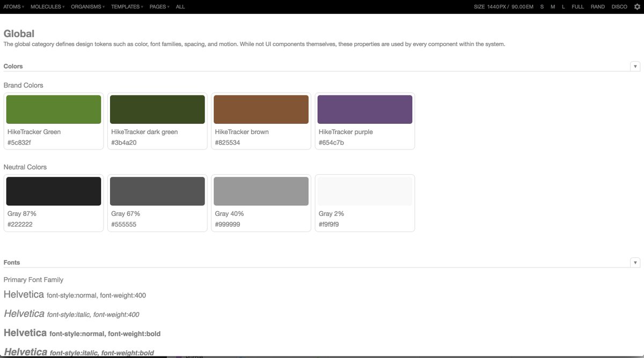Collapse the Colors section disclosure triangle
Viewport: 644px width, 358px height.
point(635,66)
